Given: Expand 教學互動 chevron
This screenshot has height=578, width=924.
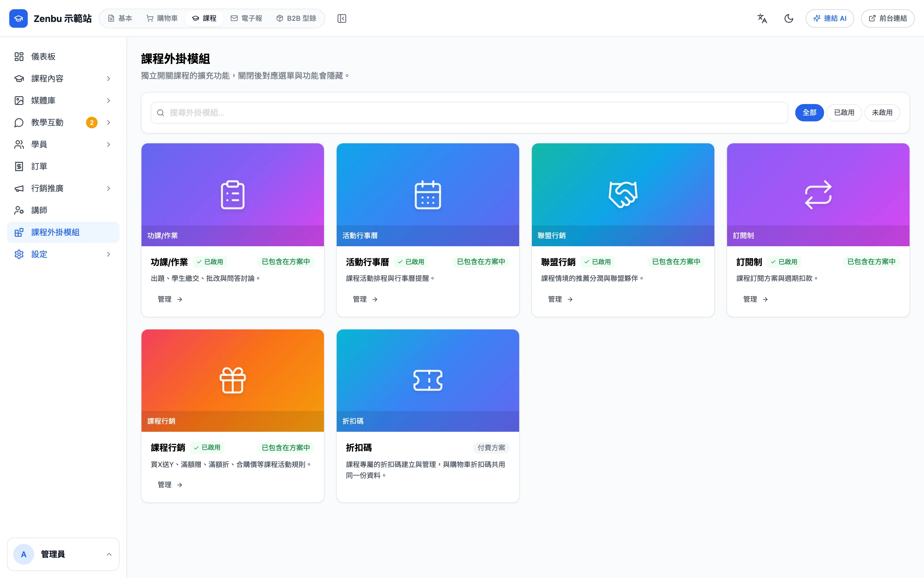Looking at the screenshot, I should (x=109, y=122).
